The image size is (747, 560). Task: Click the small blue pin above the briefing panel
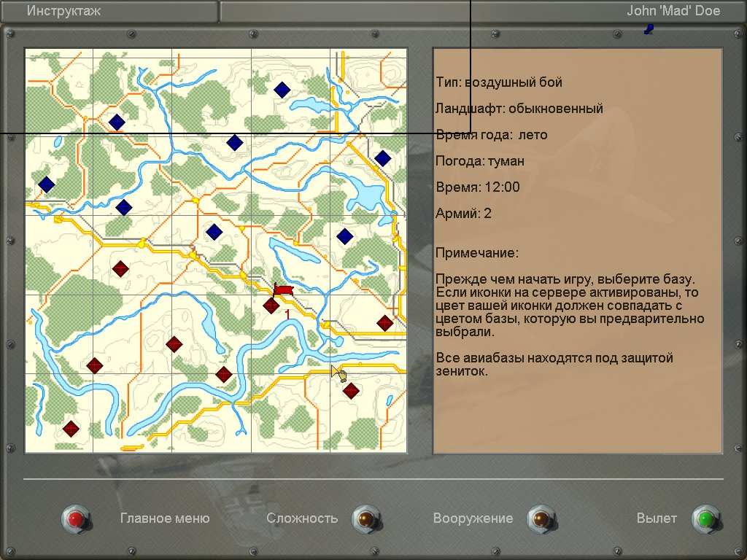649,29
